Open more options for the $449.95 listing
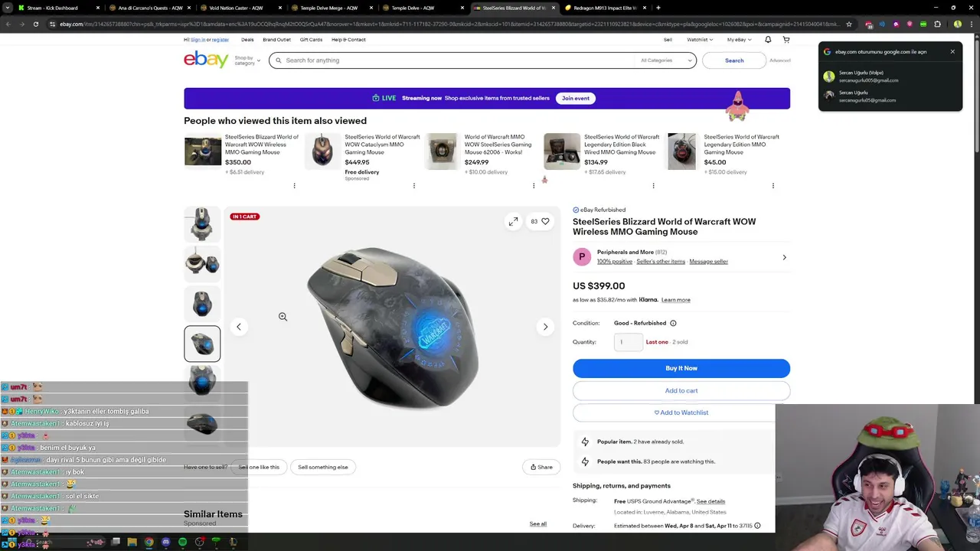This screenshot has width=980, height=551. (x=413, y=186)
